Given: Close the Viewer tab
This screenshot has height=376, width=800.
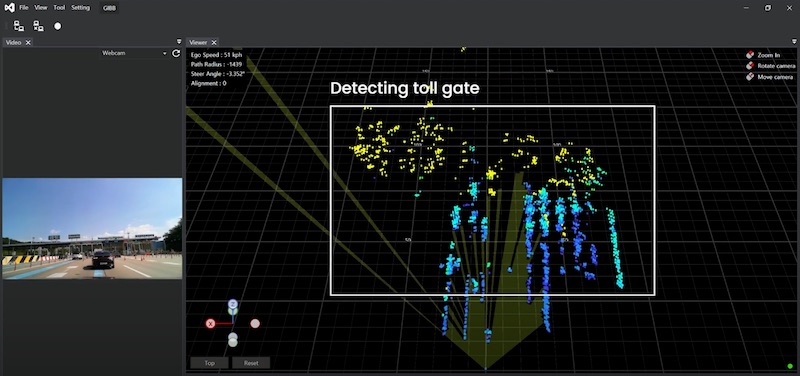Looking at the screenshot, I should 214,42.
